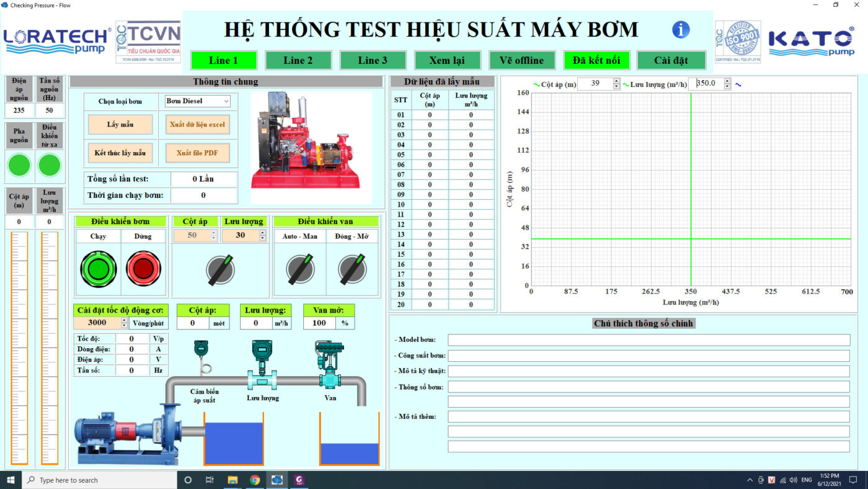
Task: Open Chrome from the Windows taskbar
Action: [255, 480]
